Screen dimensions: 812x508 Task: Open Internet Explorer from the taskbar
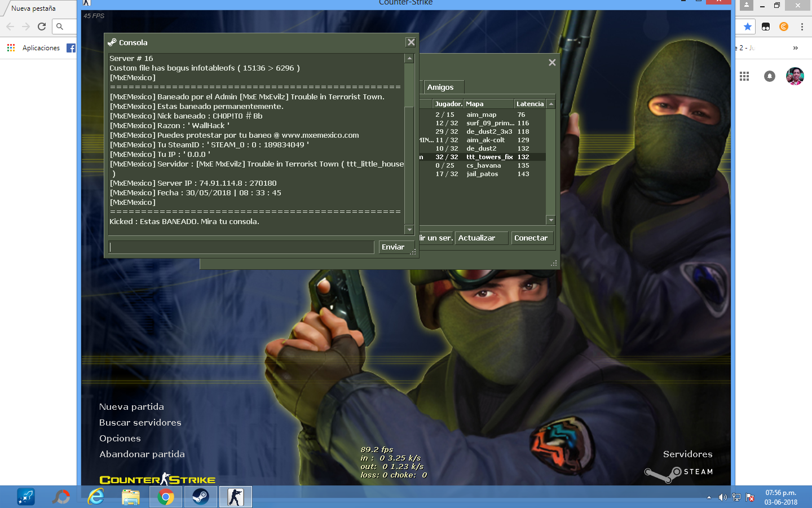(96, 497)
